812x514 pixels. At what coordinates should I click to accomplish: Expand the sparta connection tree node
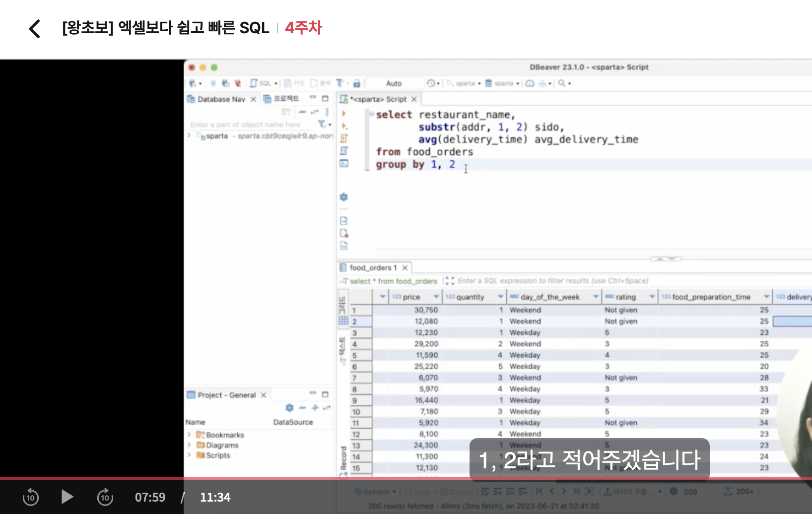point(189,135)
